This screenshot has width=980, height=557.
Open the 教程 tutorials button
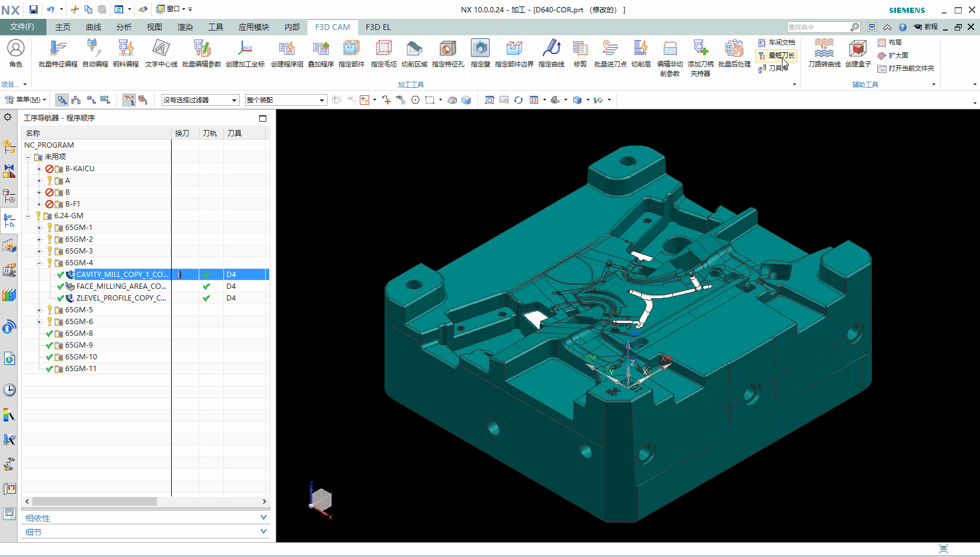click(925, 27)
